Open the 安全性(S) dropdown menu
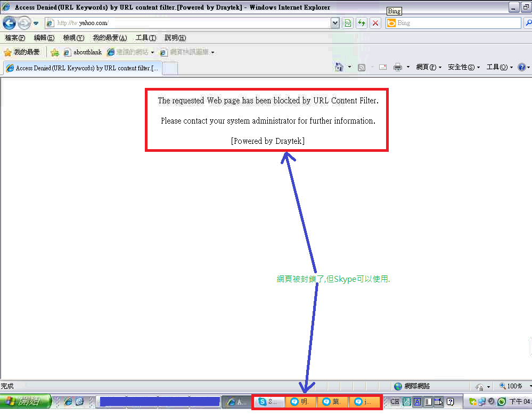 coord(463,67)
